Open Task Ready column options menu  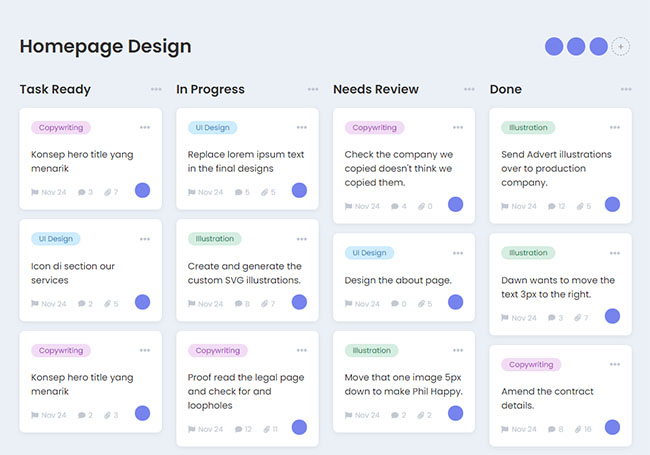click(x=156, y=90)
